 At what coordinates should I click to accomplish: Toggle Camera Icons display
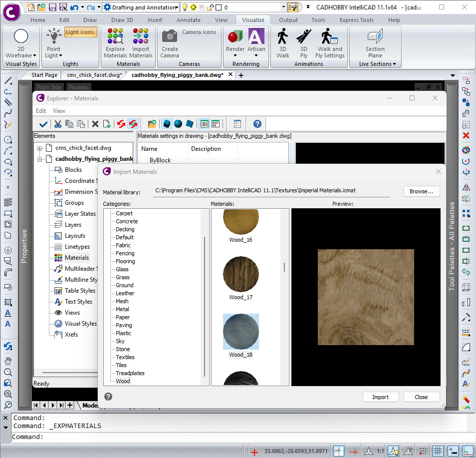pos(199,32)
